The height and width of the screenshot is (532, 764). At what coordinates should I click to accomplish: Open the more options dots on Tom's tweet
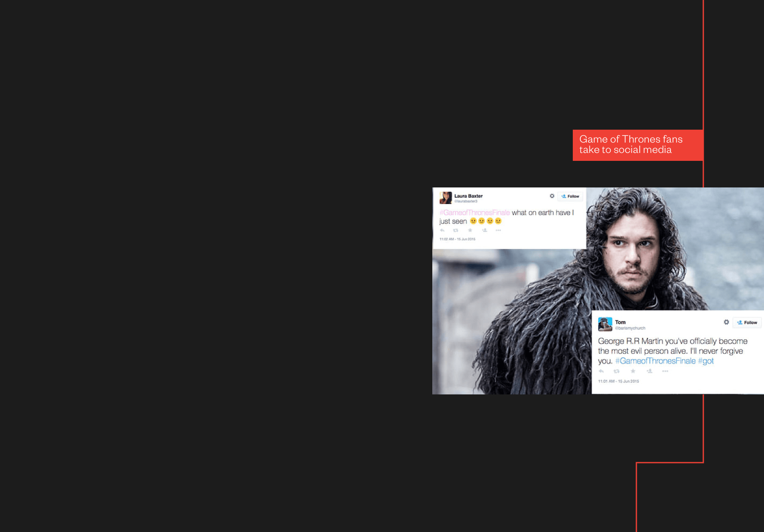click(x=665, y=371)
